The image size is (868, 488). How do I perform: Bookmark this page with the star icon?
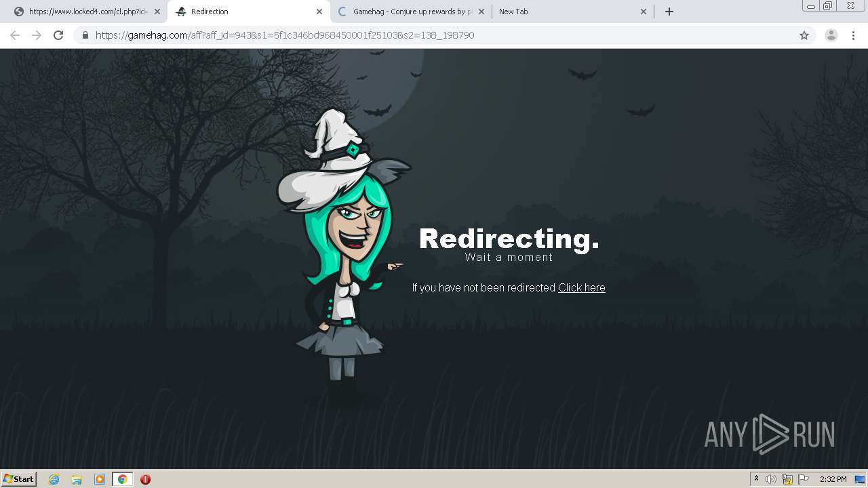(804, 35)
